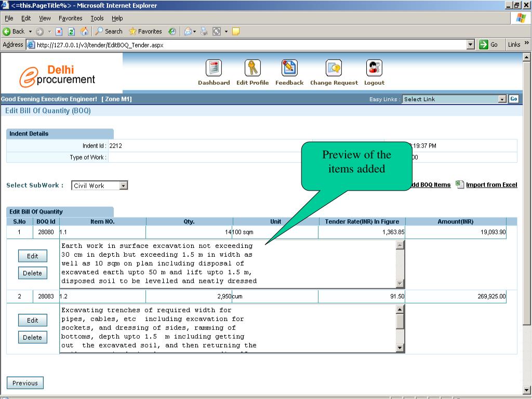The image size is (532, 399).
Task: Click scrollbar thumb in Excavating trenches box
Action: [400, 321]
